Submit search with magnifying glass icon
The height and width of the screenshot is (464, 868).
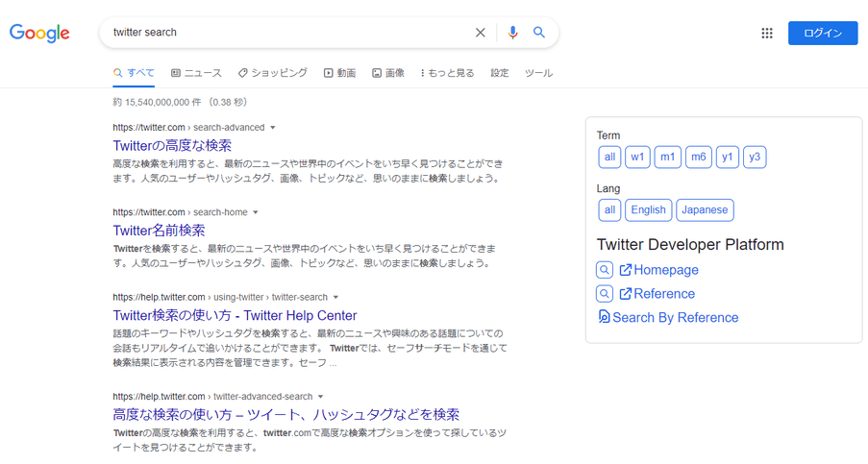point(539,32)
